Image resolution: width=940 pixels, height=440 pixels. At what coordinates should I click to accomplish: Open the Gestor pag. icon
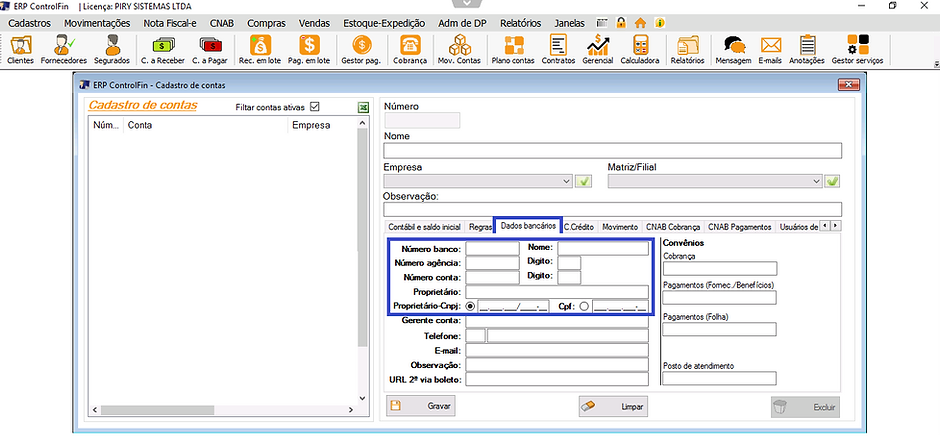pos(361,50)
